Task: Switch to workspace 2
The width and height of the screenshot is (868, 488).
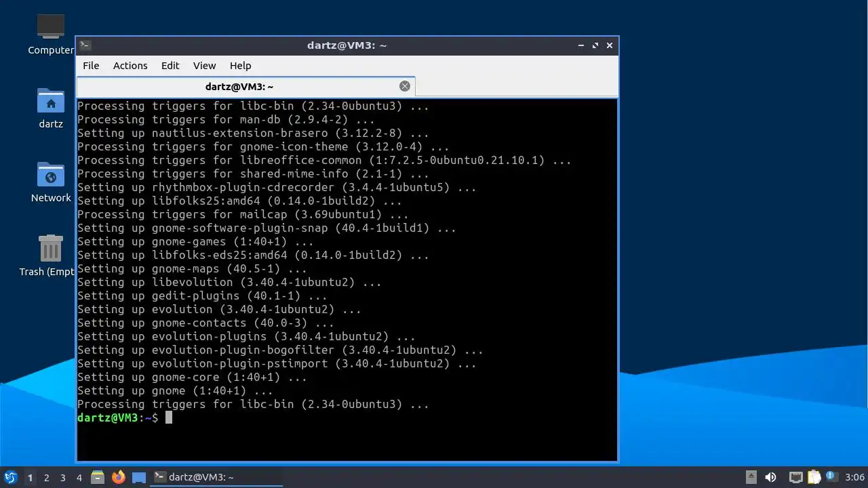Action: tap(47, 478)
